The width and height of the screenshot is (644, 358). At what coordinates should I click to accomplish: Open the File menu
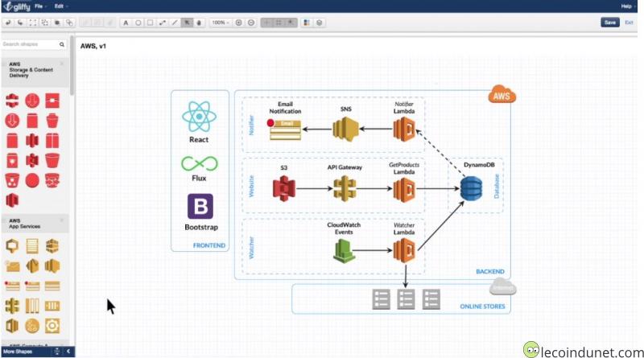click(x=39, y=6)
